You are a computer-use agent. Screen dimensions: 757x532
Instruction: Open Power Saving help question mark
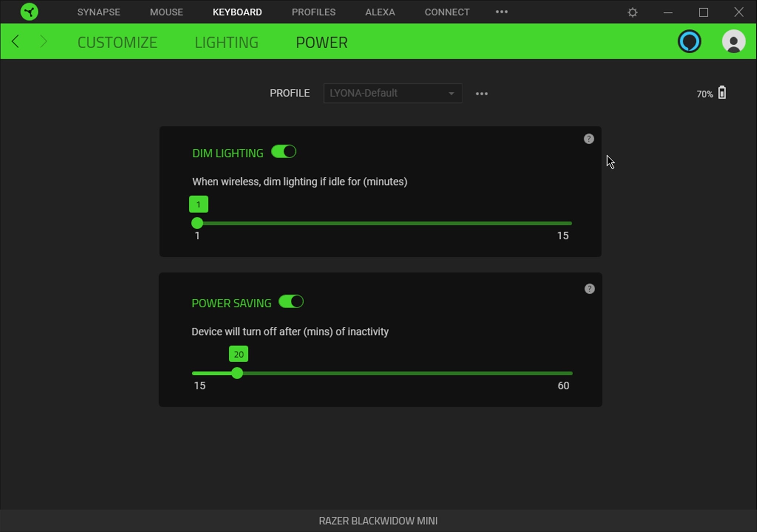590,289
